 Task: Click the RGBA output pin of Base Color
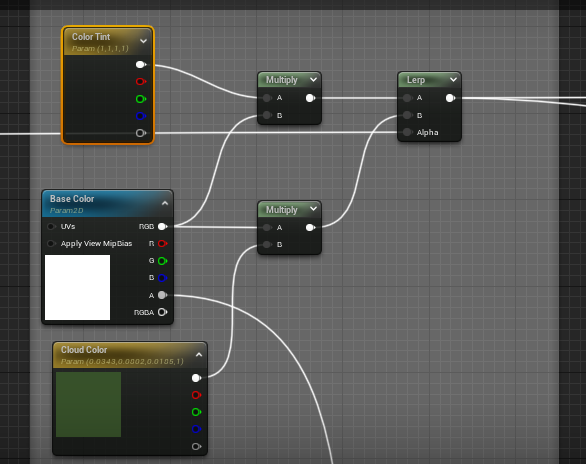(x=162, y=312)
